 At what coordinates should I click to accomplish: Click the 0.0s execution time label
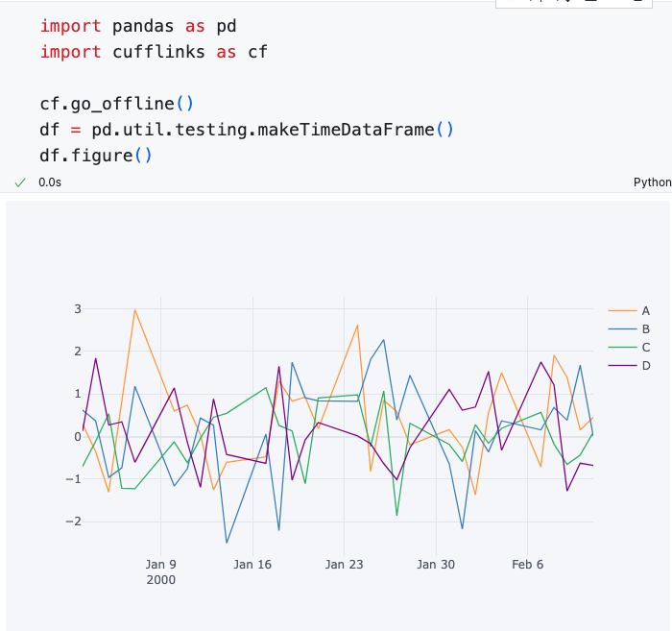pos(50,182)
